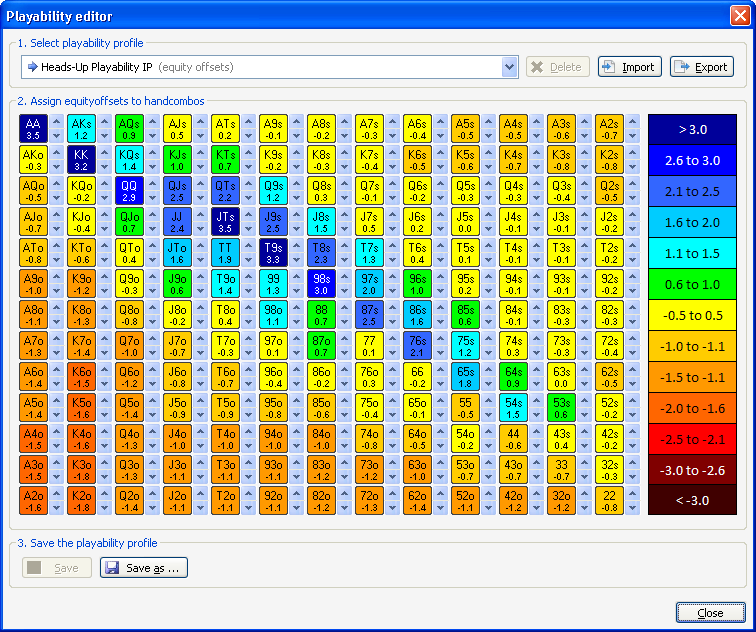Click the '< -3.0' darkest legend swatch
The image size is (756, 632).
[692, 500]
